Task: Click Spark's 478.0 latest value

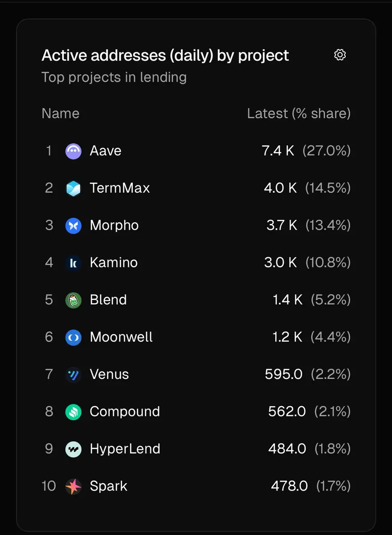Action: tap(289, 486)
